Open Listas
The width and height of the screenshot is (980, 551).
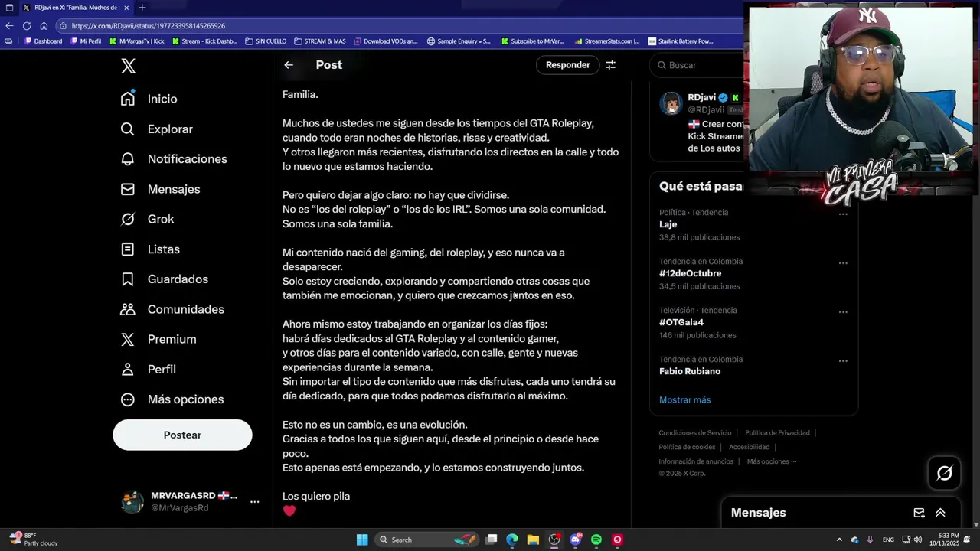(151, 249)
